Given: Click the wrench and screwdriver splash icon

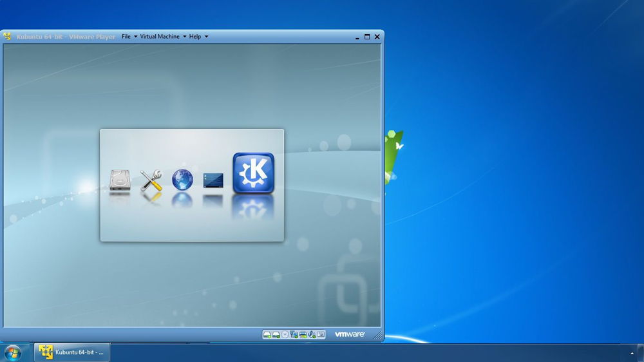Looking at the screenshot, I should pyautogui.click(x=151, y=180).
